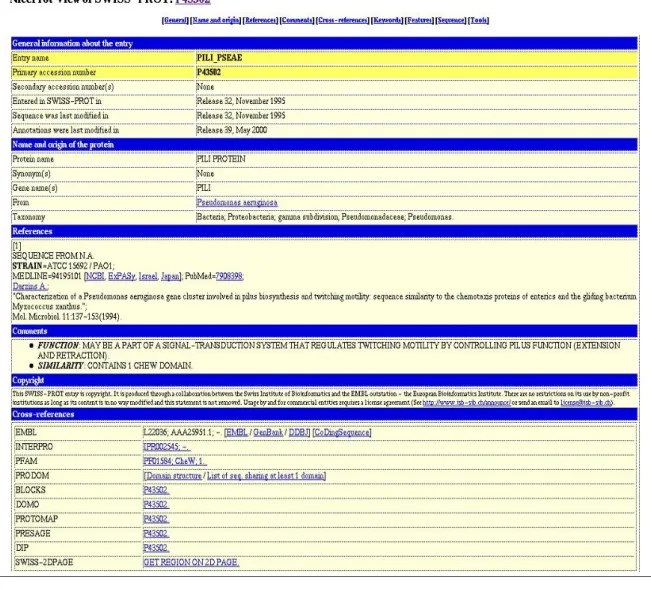The width and height of the screenshot is (651, 589).
Task: Open List of seq. sharing at least 1 domain
Action: 265,476
